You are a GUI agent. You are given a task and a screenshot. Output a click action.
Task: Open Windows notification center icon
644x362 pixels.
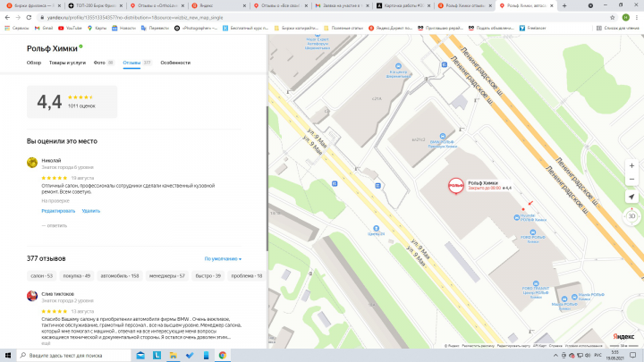click(x=633, y=356)
